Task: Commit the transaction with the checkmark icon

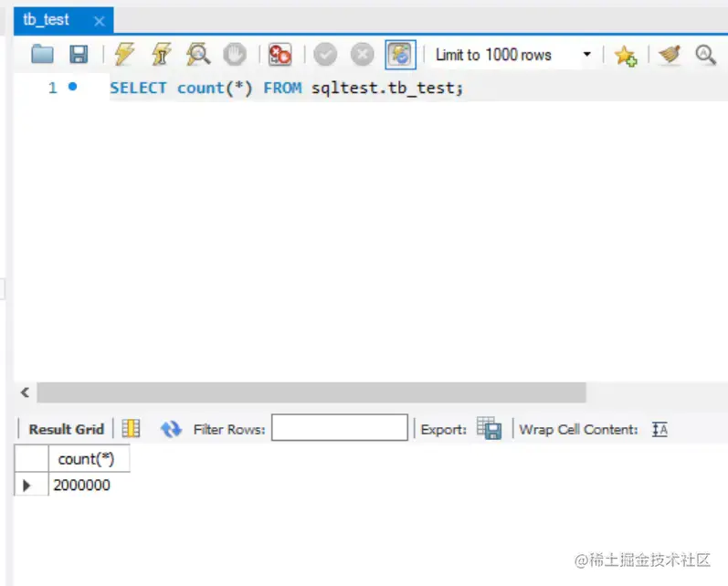Action: tap(325, 55)
